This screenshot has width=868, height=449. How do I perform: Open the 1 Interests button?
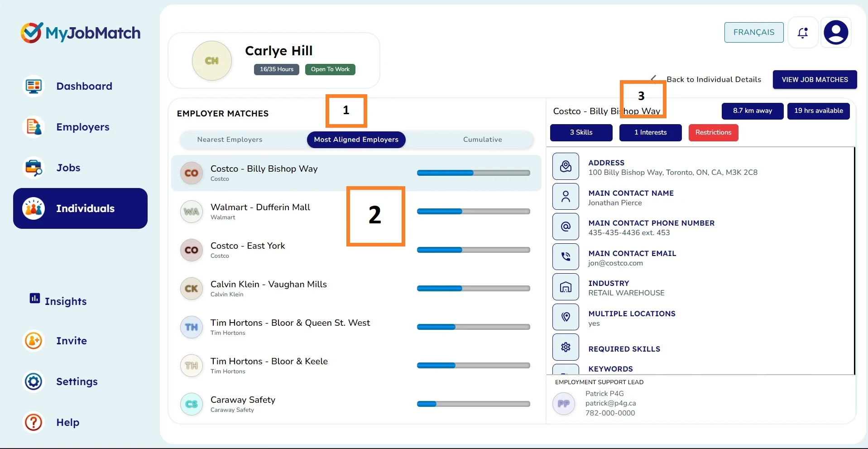(x=651, y=132)
